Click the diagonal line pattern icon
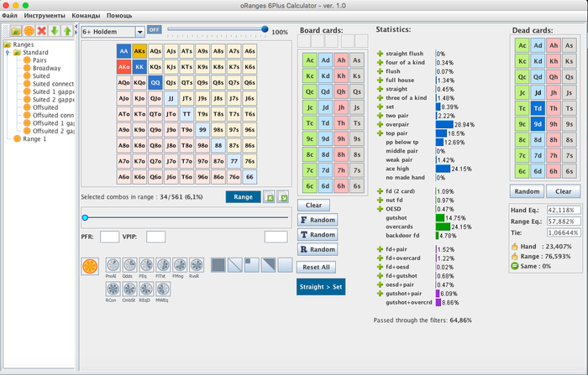This screenshot has width=588, height=375. point(234,265)
